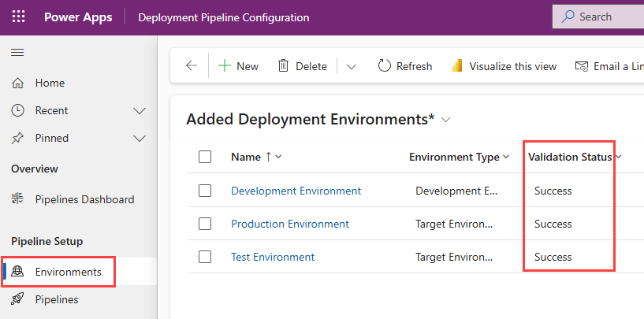Click the New button in the command bar
This screenshot has height=319, width=644.
[x=238, y=66]
